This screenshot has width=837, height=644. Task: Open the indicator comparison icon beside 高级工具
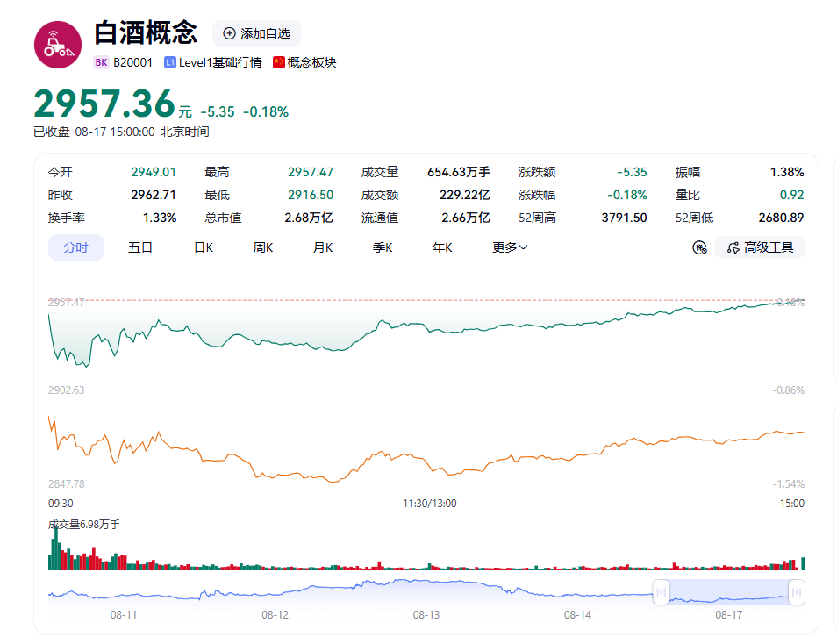coord(699,247)
